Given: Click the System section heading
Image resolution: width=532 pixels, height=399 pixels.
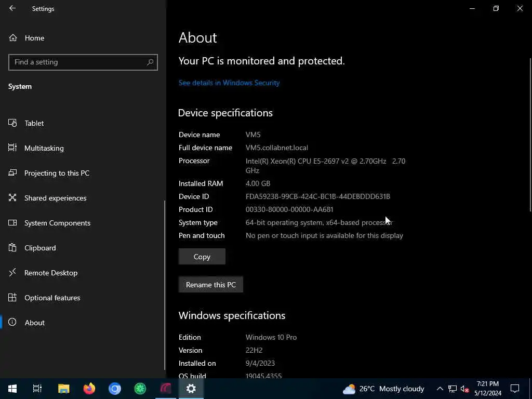Looking at the screenshot, I should (20, 87).
